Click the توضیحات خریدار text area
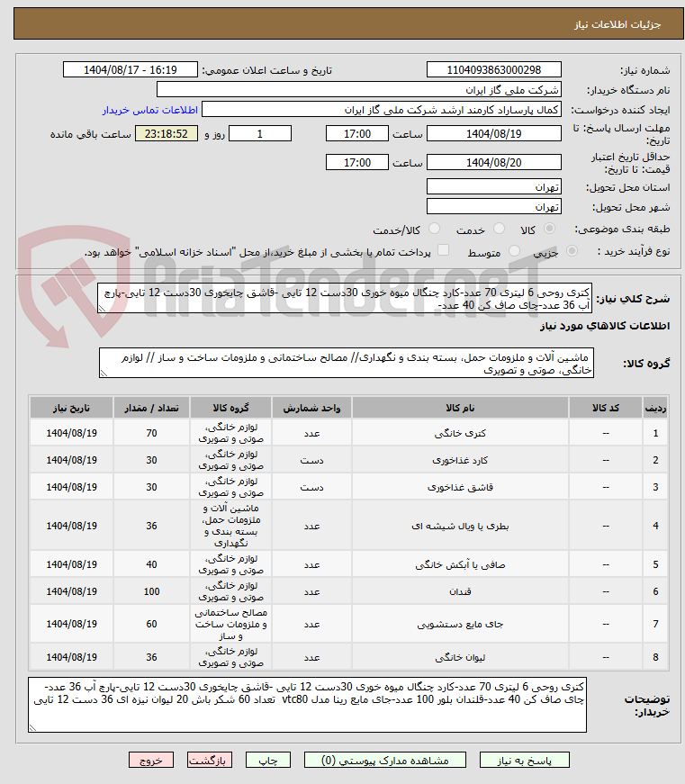Viewport: 685px width, 784px height. [307, 705]
